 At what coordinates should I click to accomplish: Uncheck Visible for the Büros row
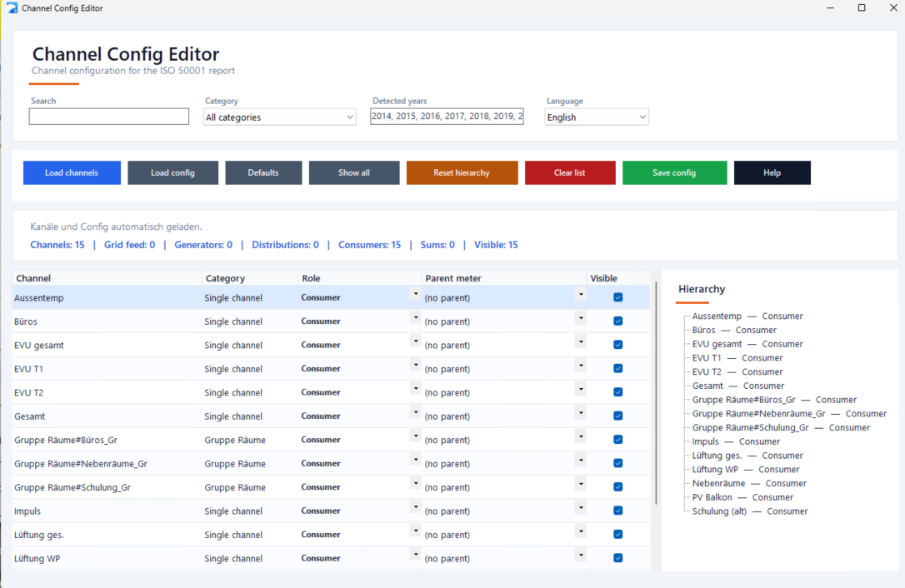[x=618, y=321]
